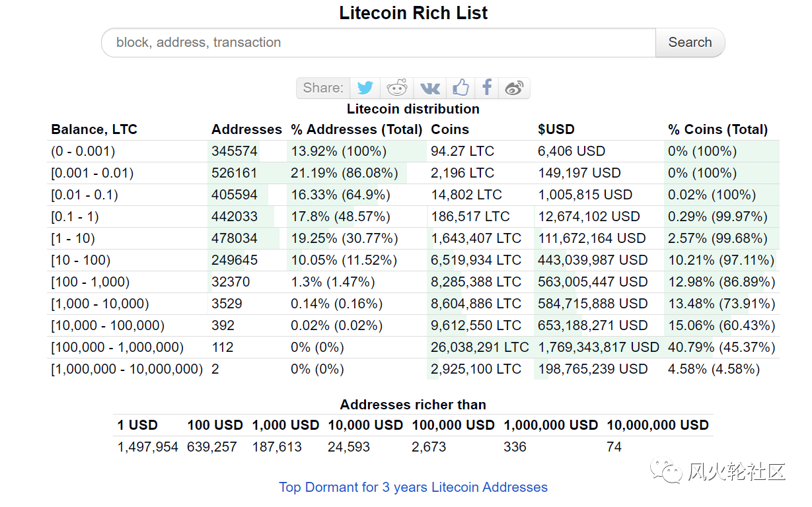Click the Balance, LTC column header

[94, 129]
